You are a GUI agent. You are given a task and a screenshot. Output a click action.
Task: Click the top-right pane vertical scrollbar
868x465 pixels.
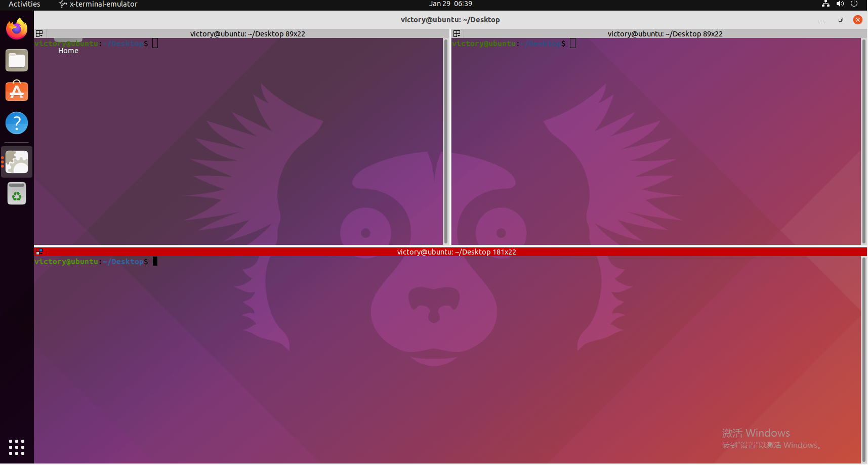(x=863, y=141)
